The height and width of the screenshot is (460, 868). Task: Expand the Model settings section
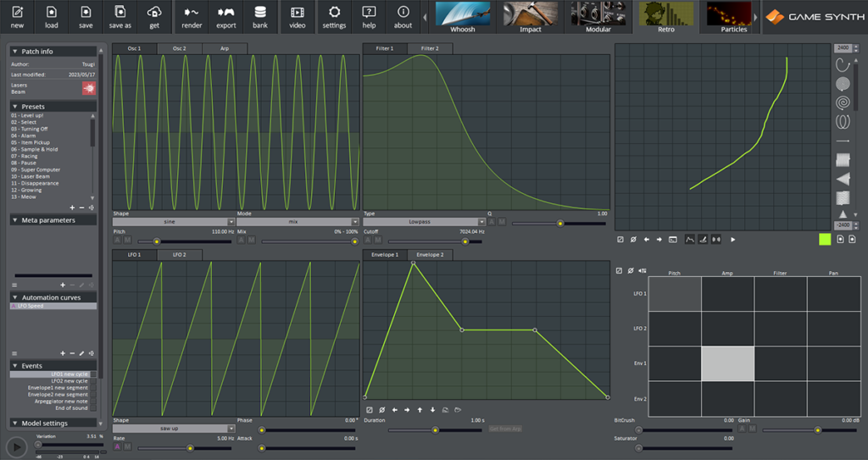[15, 423]
